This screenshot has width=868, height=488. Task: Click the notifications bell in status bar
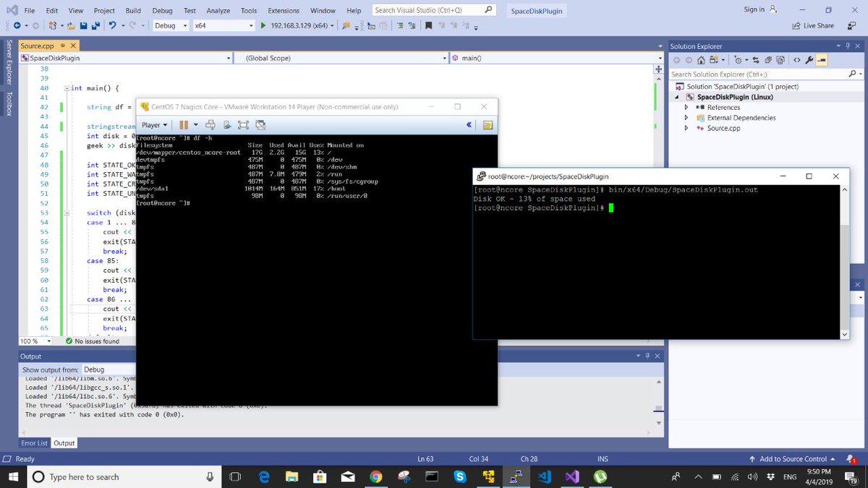(x=852, y=459)
